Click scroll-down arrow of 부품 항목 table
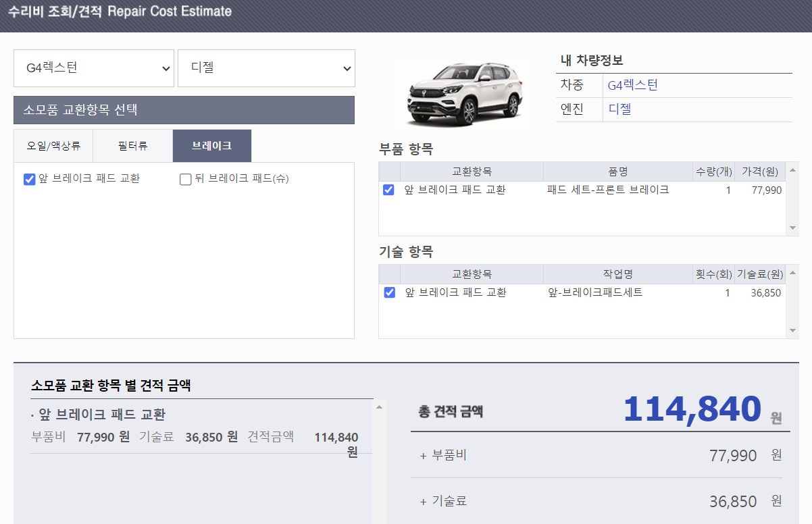 click(x=792, y=228)
